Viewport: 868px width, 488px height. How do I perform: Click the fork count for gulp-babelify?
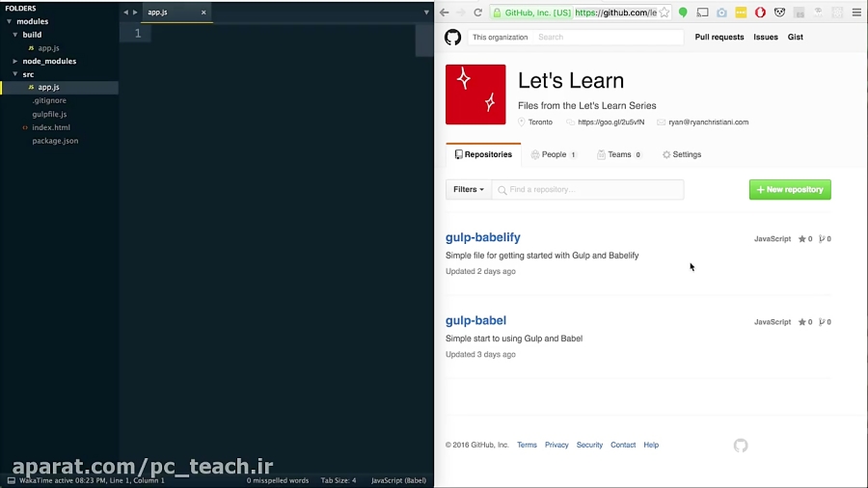[x=825, y=239]
